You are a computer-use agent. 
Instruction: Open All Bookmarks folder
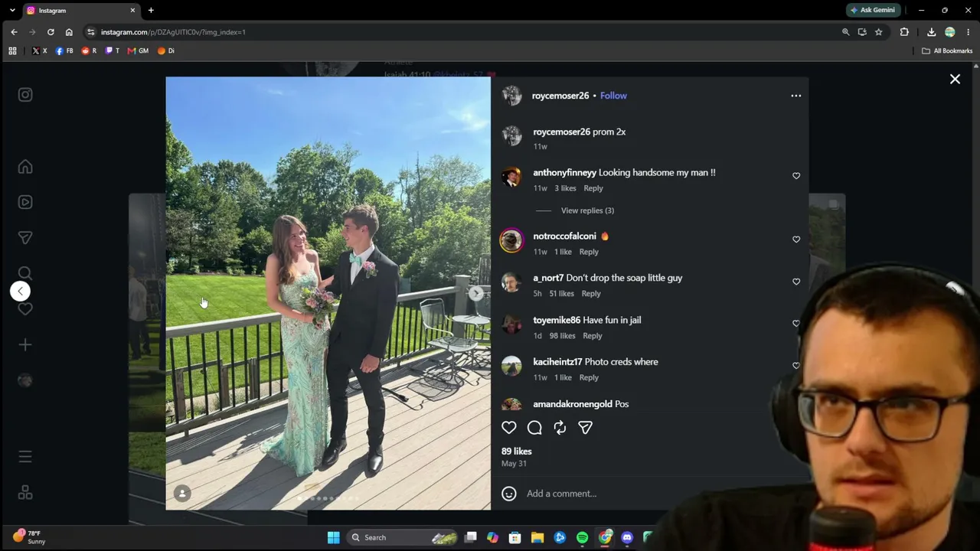click(947, 51)
